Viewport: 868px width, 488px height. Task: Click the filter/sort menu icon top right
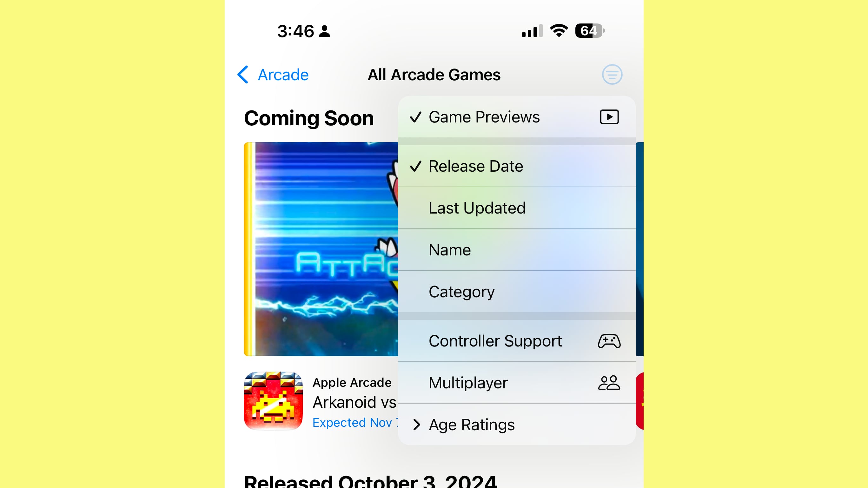point(613,75)
